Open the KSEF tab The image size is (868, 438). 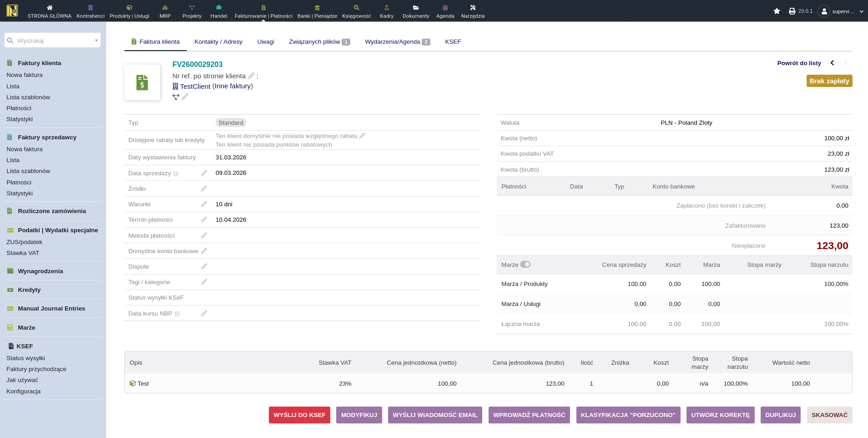click(453, 42)
